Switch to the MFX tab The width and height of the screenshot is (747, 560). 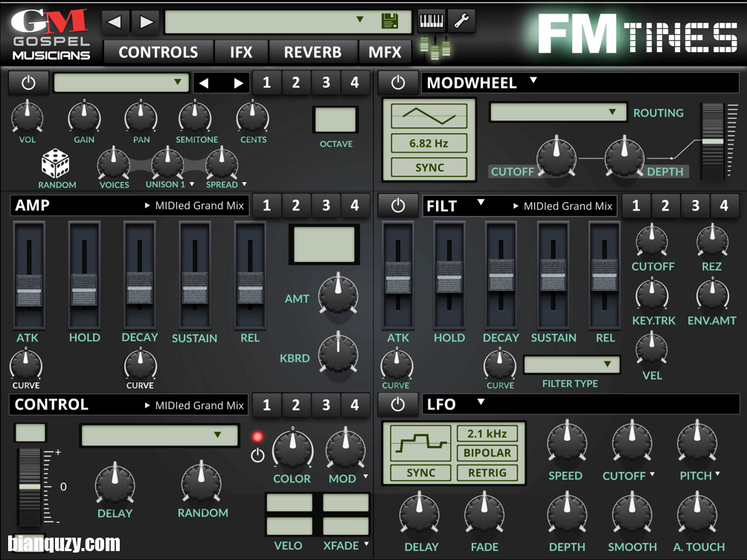pos(385,52)
